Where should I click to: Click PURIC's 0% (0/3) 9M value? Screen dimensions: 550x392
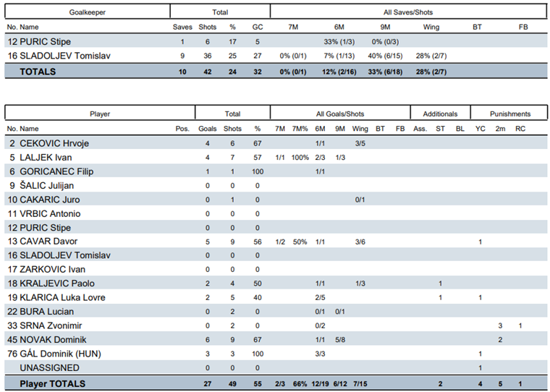point(385,42)
